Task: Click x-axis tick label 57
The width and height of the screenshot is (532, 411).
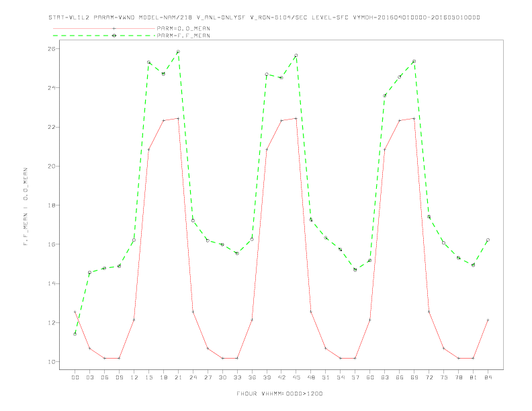Action: tap(355, 377)
